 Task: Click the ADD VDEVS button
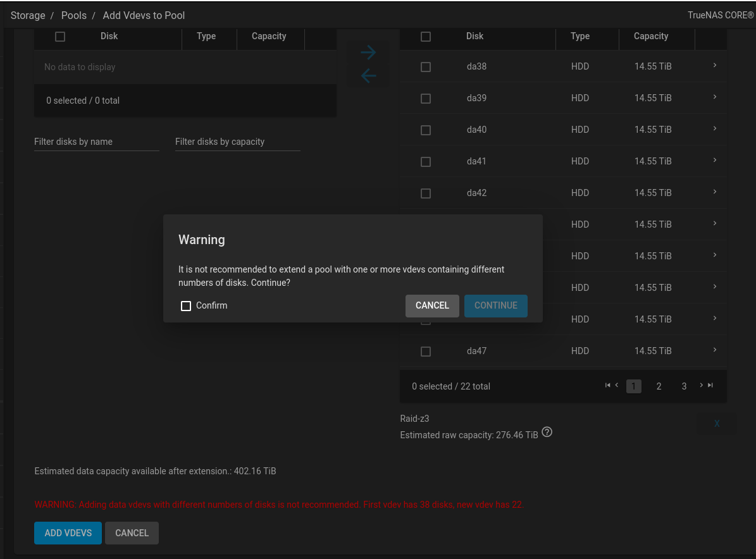pos(68,533)
